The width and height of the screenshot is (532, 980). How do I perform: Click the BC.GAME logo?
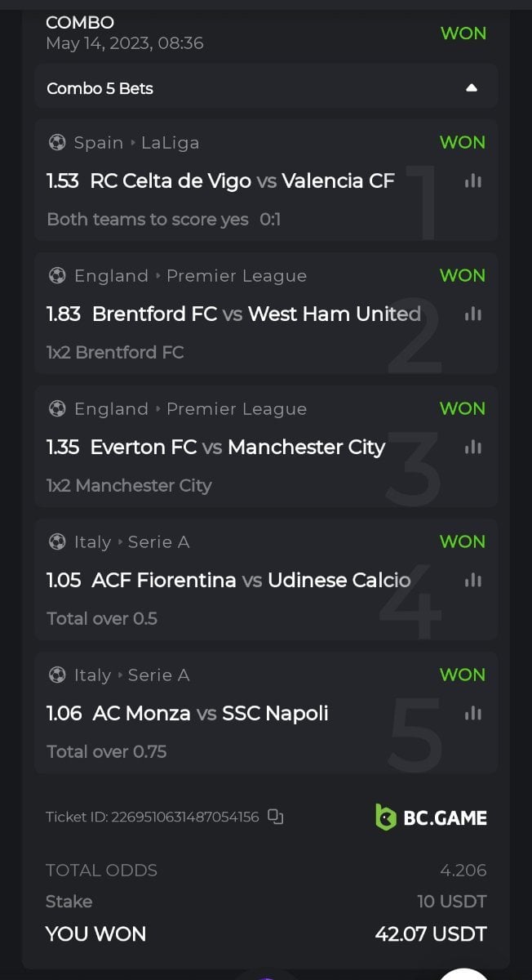click(431, 817)
